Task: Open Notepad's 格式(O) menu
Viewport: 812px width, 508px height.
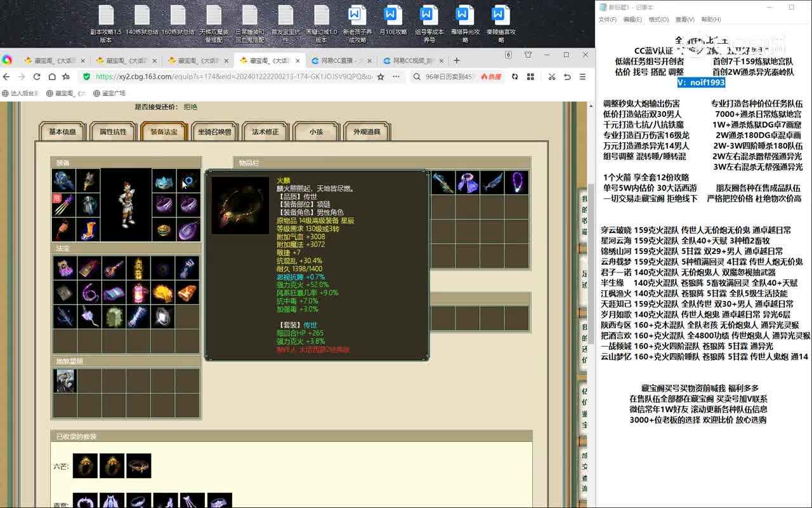Action: (x=658, y=20)
